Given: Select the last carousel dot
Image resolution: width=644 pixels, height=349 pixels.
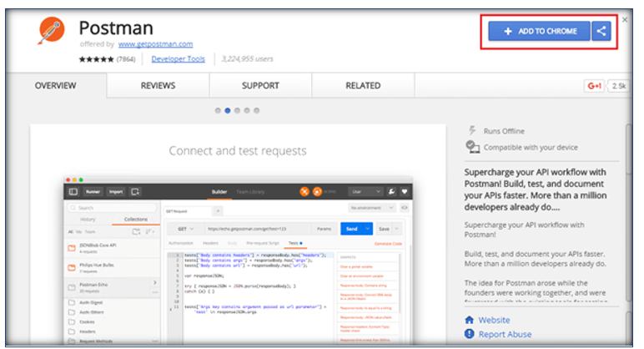Looking at the screenshot, I should click(257, 110).
